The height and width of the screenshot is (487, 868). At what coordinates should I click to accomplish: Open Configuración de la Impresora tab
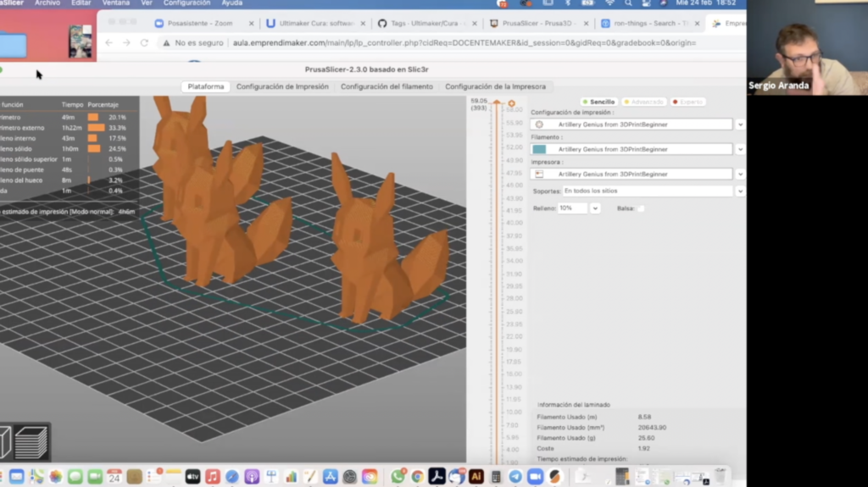[495, 86]
